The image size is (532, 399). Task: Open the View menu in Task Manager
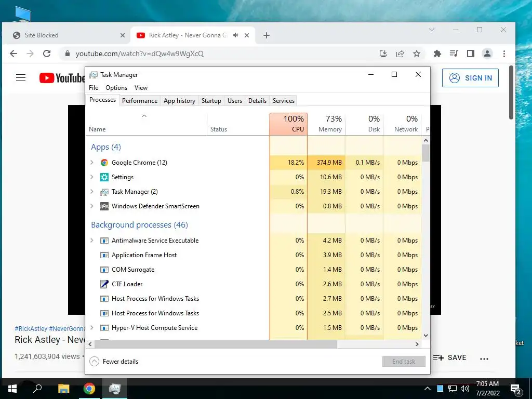click(141, 88)
